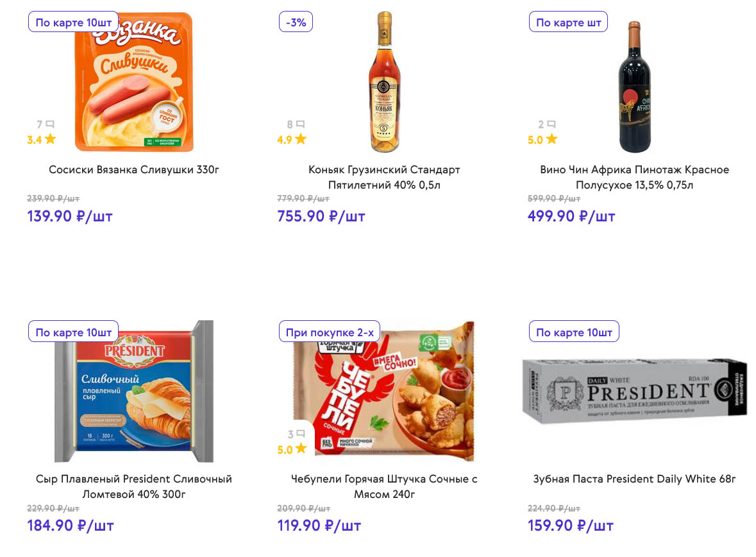Click the review count icon on Вино Чин Африка
Image resolution: width=756 pixels, height=557 pixels.
click(551, 124)
